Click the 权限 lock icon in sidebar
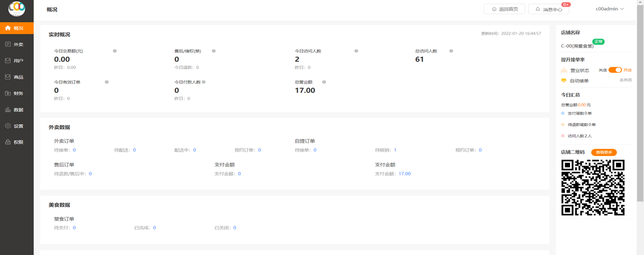The height and width of the screenshot is (255, 644). coord(8,143)
